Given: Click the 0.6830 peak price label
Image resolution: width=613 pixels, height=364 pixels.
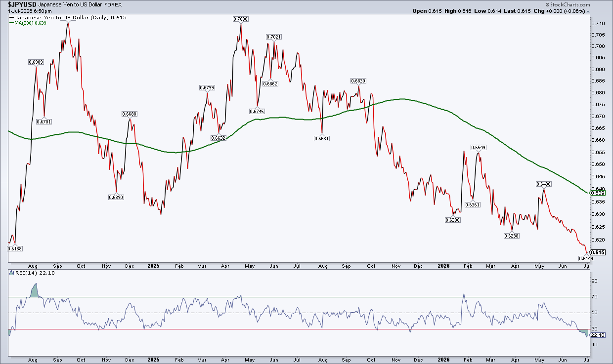Looking at the screenshot, I should [x=358, y=81].
